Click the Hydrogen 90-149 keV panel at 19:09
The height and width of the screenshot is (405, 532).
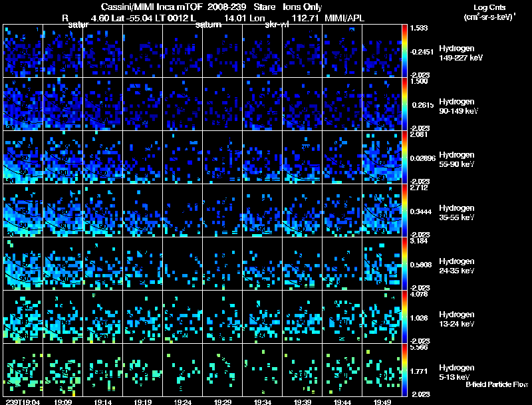point(63,104)
